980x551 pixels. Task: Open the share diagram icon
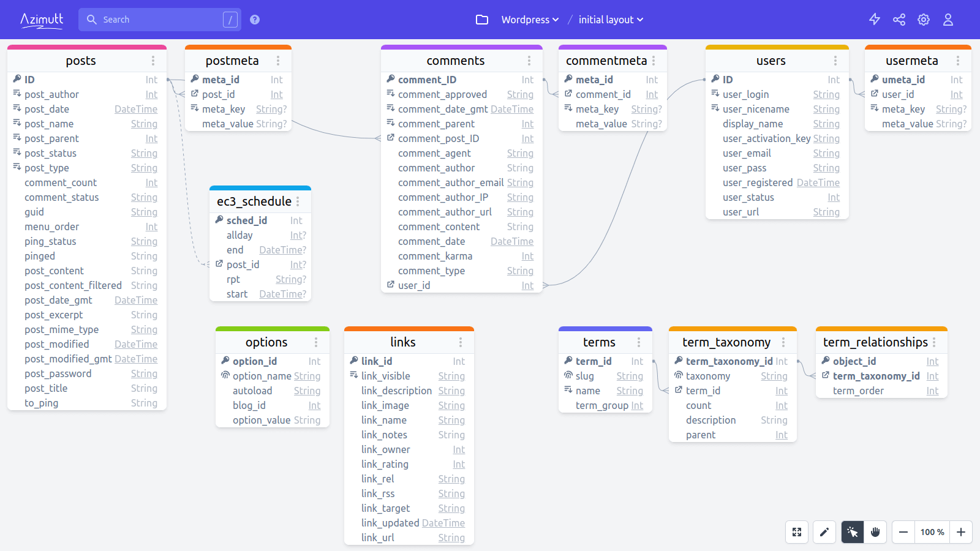pos(899,19)
